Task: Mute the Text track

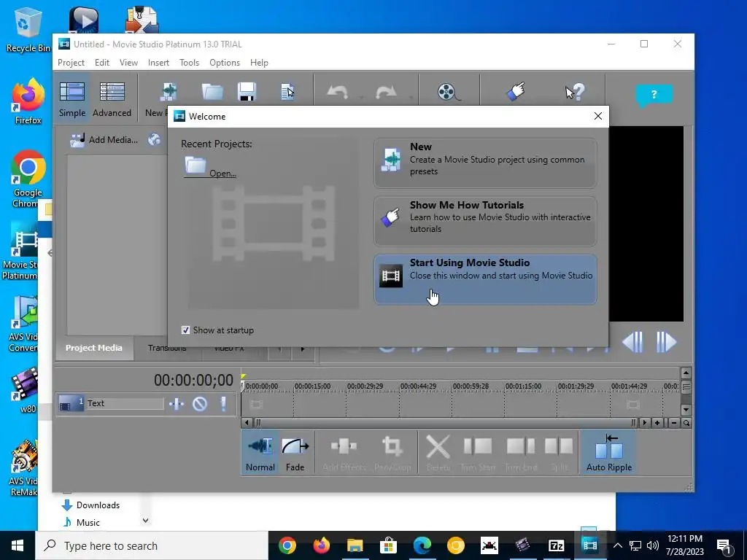Action: pyautogui.click(x=200, y=404)
